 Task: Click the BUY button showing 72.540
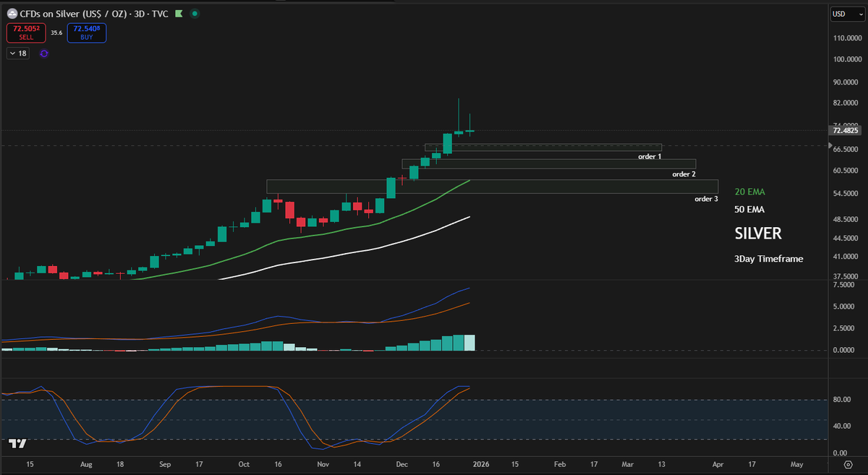point(86,33)
